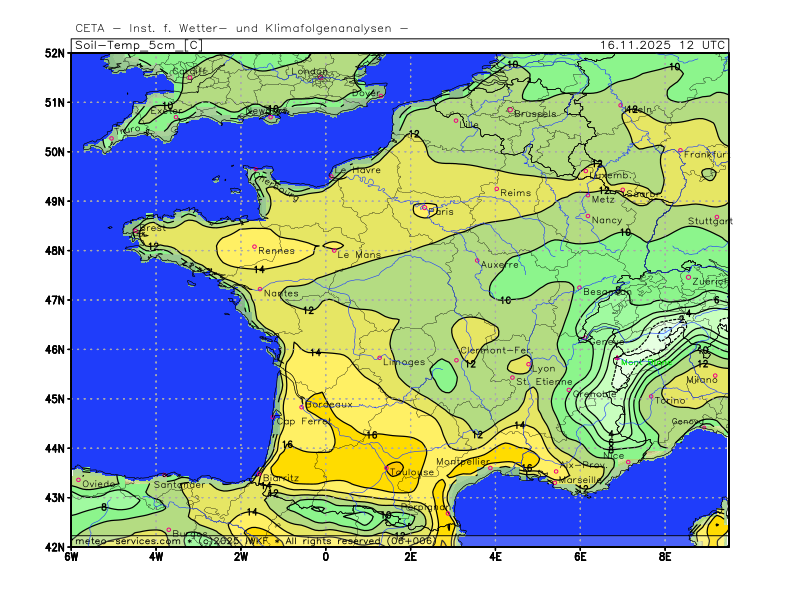Click the 16.11.2025 12 UTC timestamp
The height and width of the screenshot is (600, 800).
(663, 45)
